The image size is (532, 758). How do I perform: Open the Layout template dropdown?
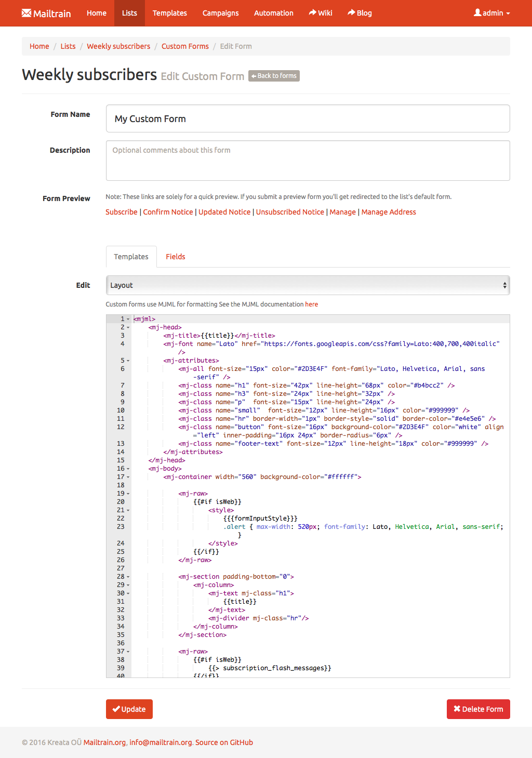308,285
